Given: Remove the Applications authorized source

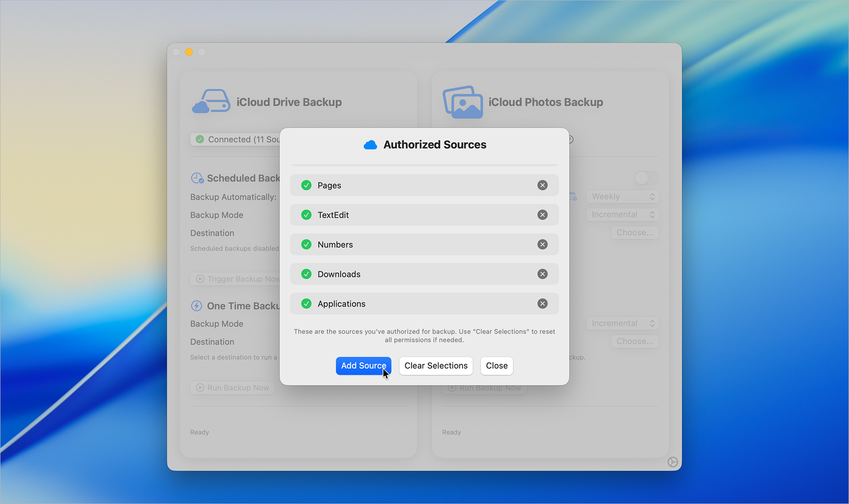Looking at the screenshot, I should pyautogui.click(x=542, y=304).
